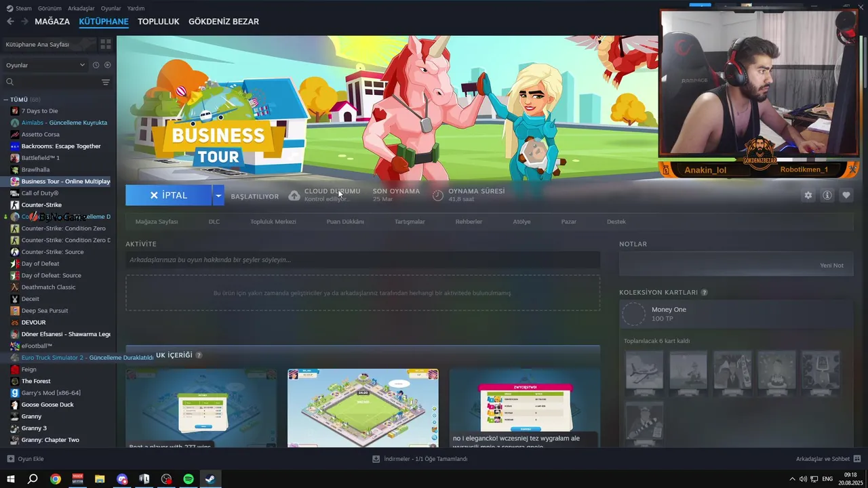
Task: Open Puan Dükkânı link
Action: click(345, 222)
